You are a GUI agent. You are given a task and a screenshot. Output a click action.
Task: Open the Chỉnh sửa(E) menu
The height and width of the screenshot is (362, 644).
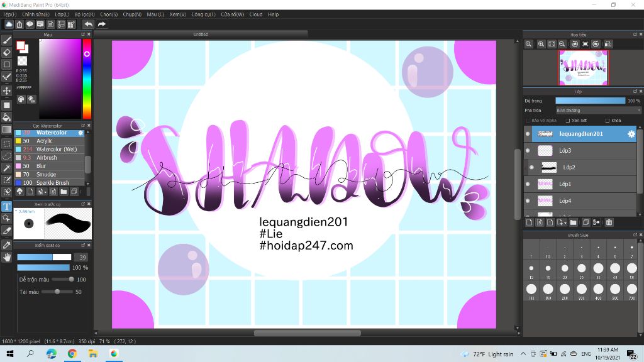click(x=36, y=14)
